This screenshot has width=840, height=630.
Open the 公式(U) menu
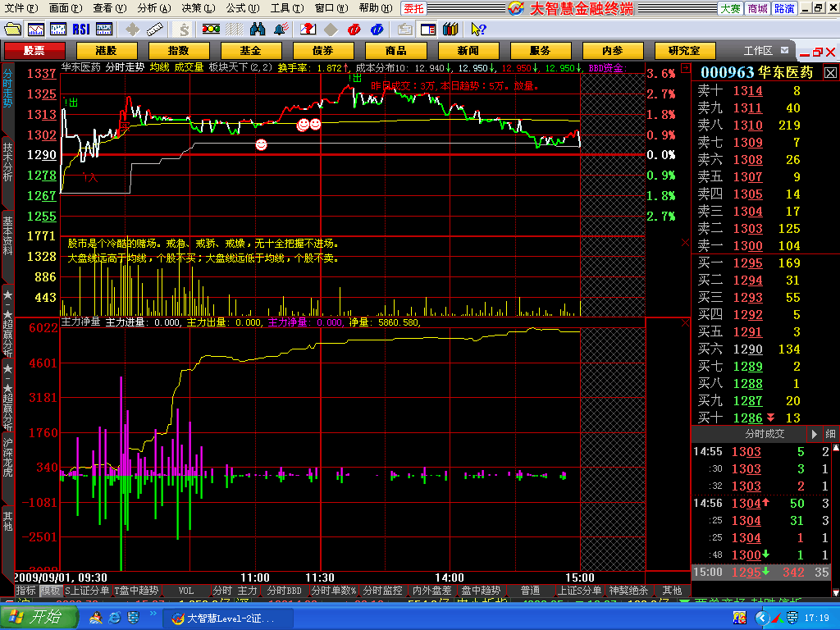[243, 8]
